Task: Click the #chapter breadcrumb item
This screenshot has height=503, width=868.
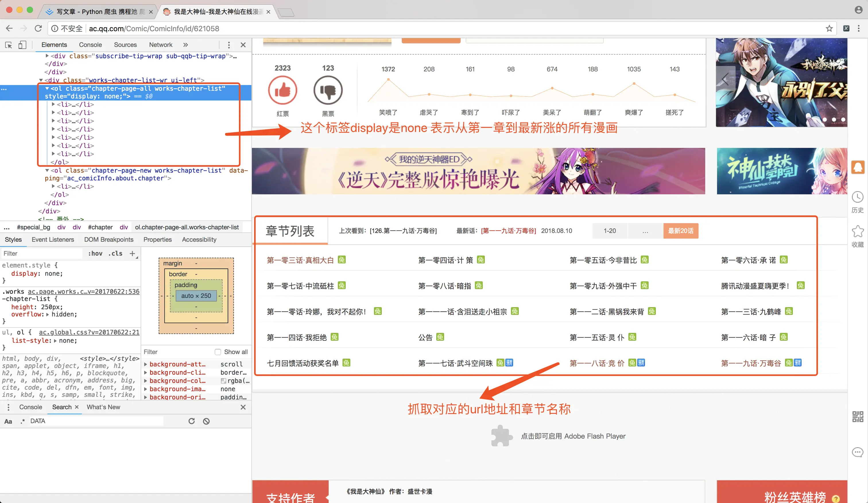Action: pos(100,227)
